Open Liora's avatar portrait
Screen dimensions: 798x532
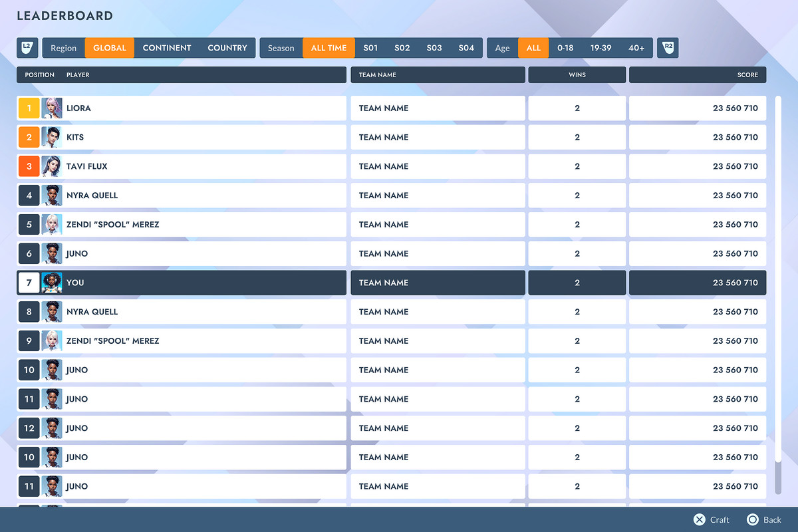coord(52,108)
